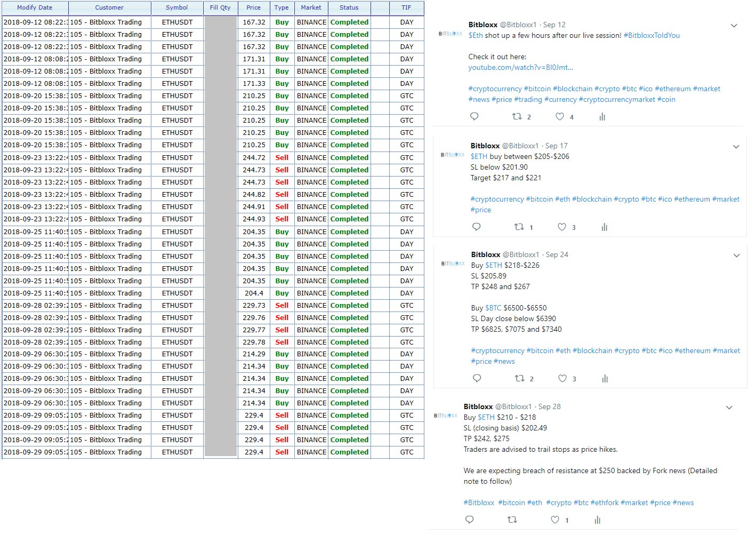The image size is (756, 543).
Task: Open the youtube.com/watch link in Sep 12 tweet
Action: (520, 67)
